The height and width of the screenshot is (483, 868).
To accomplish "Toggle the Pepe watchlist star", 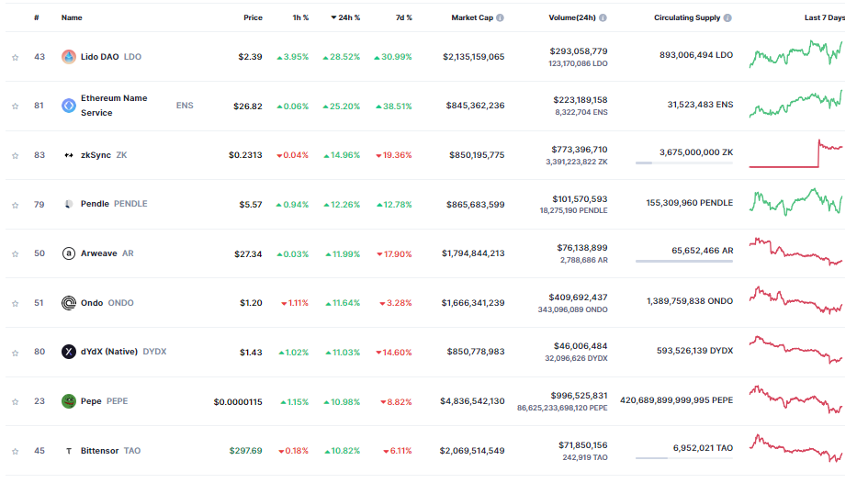I will [x=16, y=401].
